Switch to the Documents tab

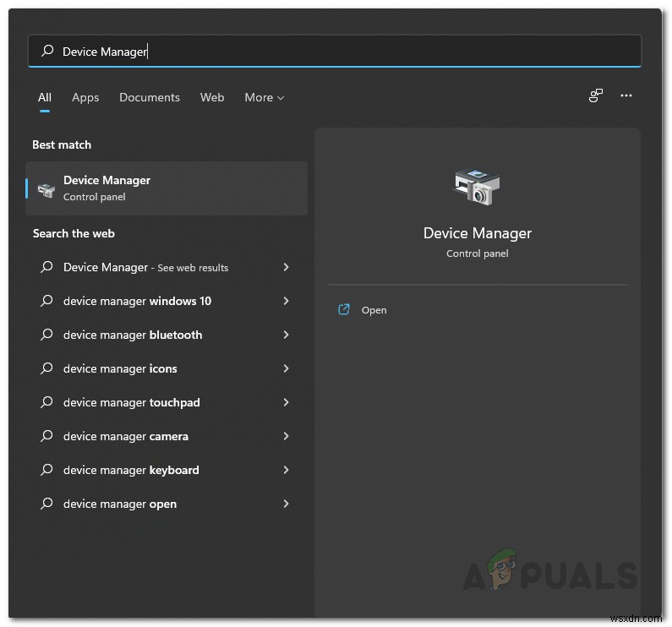click(x=150, y=98)
